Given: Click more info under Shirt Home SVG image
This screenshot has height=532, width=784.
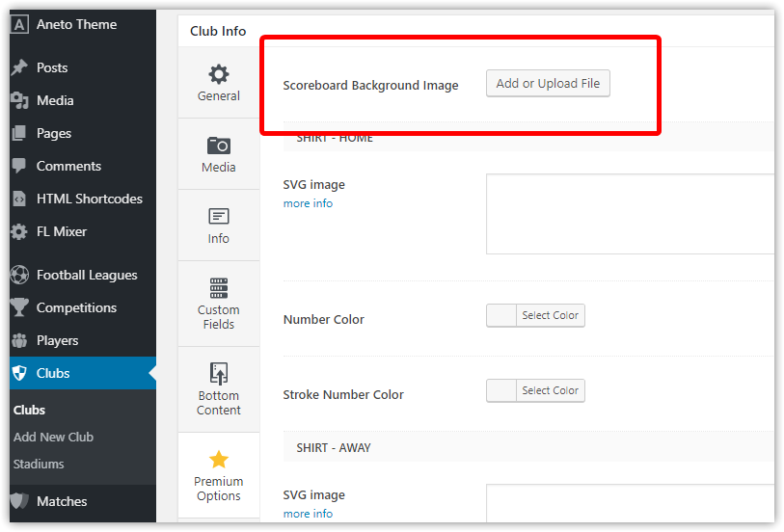Looking at the screenshot, I should coord(308,203).
